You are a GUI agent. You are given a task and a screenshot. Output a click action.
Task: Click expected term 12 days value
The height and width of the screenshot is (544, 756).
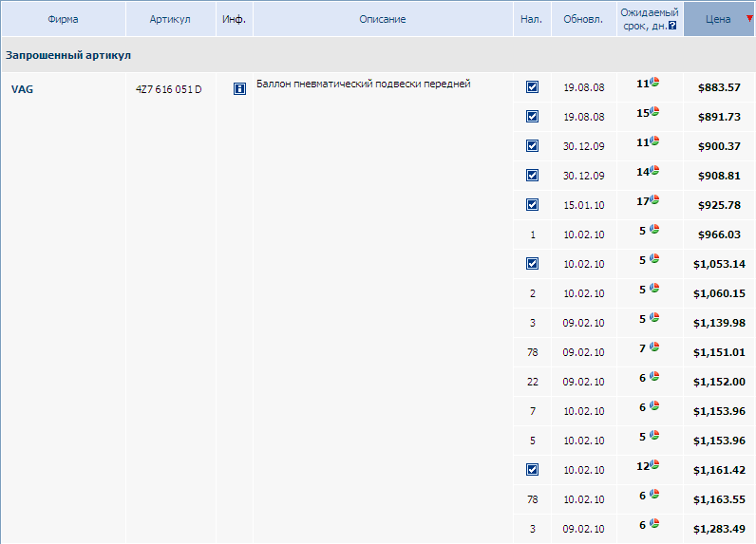point(643,465)
